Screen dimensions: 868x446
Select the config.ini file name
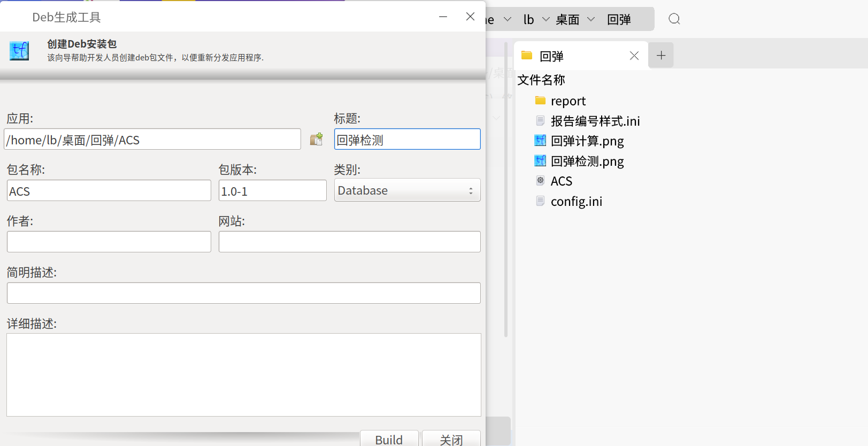[577, 202]
